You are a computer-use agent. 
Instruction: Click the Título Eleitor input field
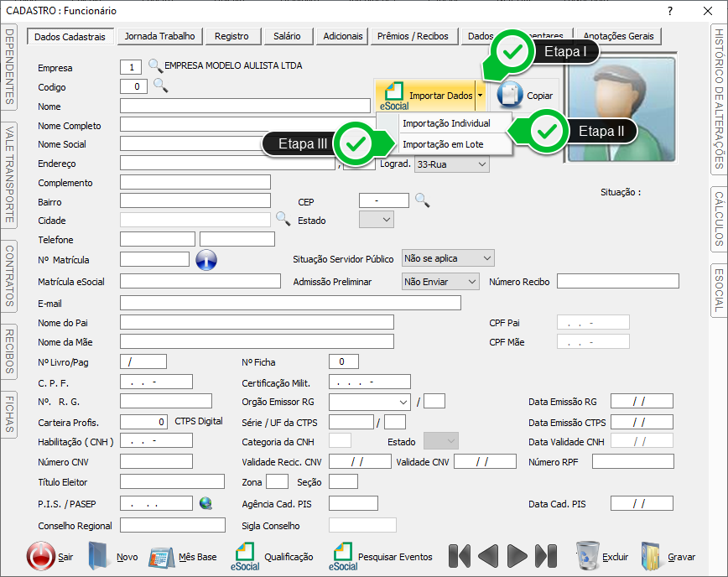coord(172,481)
